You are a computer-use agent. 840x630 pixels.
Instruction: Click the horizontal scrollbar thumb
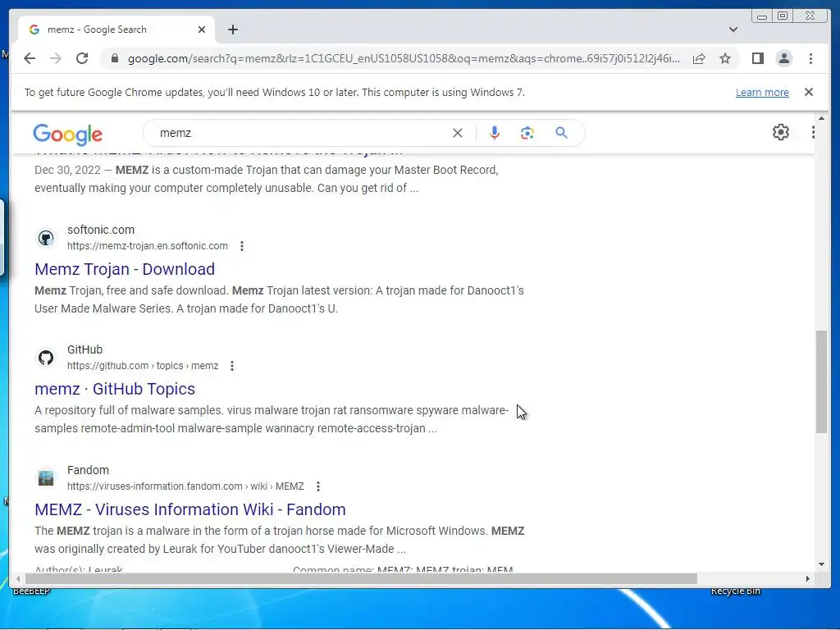pyautogui.click(x=361, y=578)
